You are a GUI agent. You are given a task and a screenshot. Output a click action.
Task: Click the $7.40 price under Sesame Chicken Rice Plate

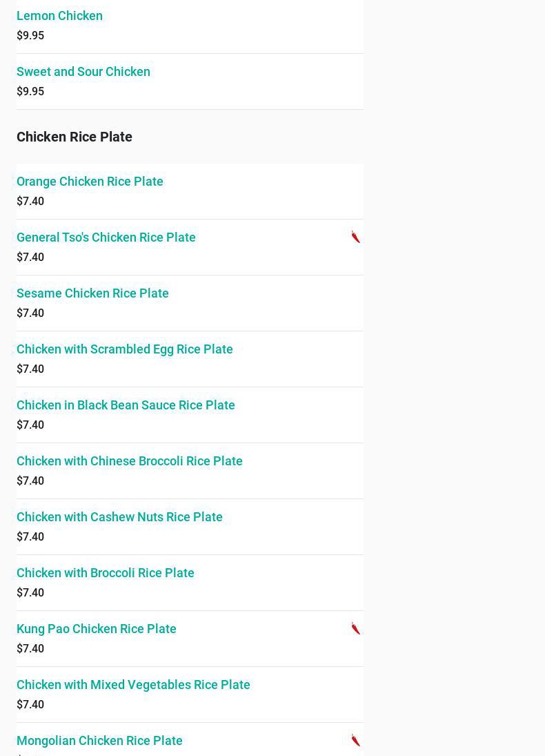point(30,313)
